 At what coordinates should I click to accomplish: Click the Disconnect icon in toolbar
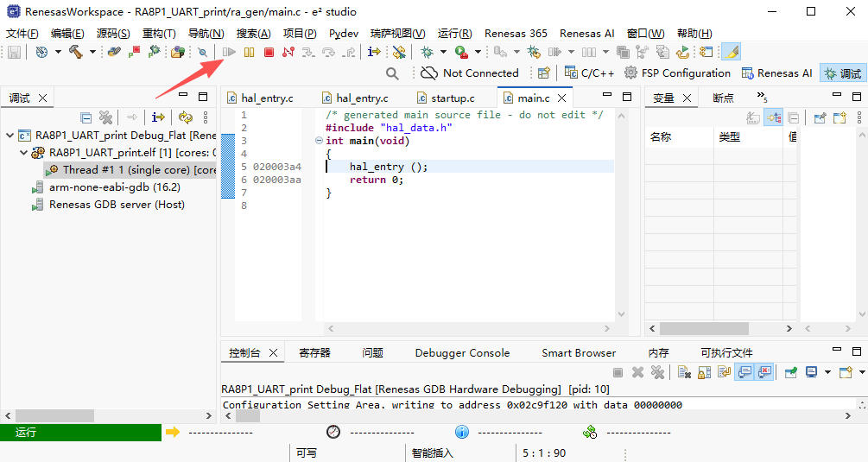click(x=288, y=52)
